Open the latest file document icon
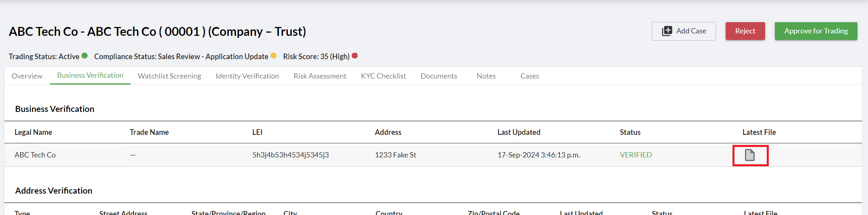 [x=749, y=155]
